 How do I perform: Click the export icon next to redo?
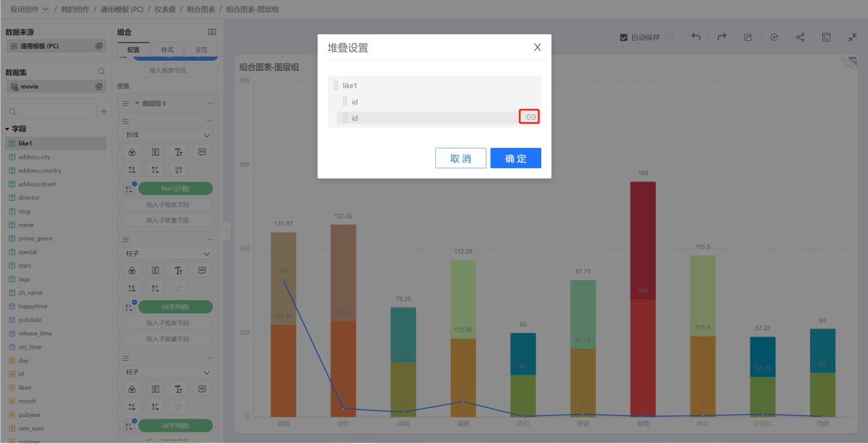(747, 37)
